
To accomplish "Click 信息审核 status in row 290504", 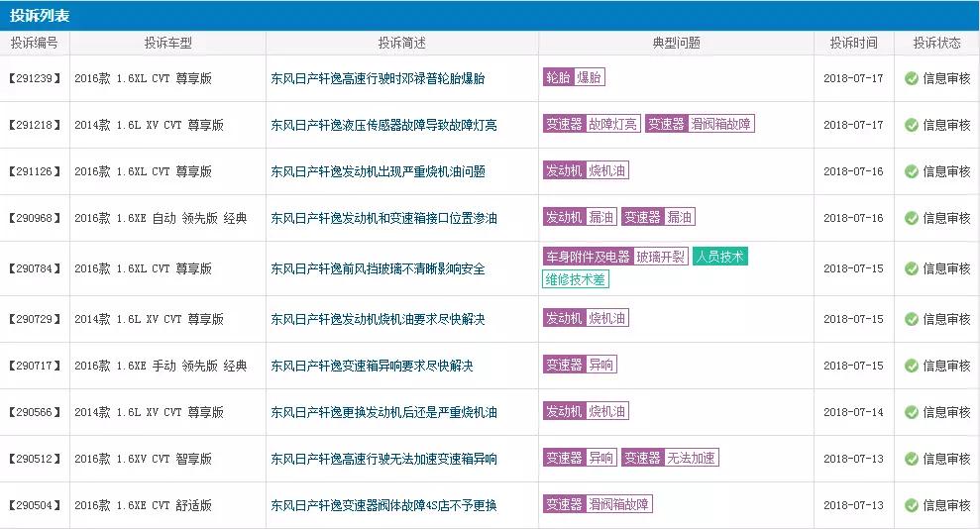I will [946, 505].
